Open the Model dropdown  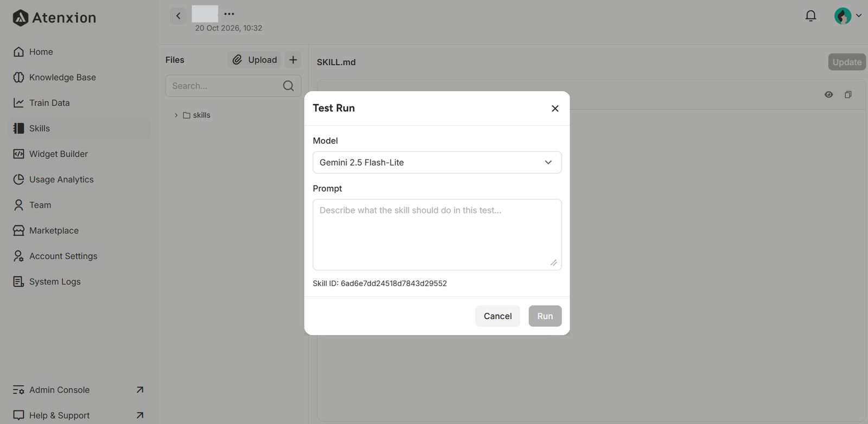point(437,162)
